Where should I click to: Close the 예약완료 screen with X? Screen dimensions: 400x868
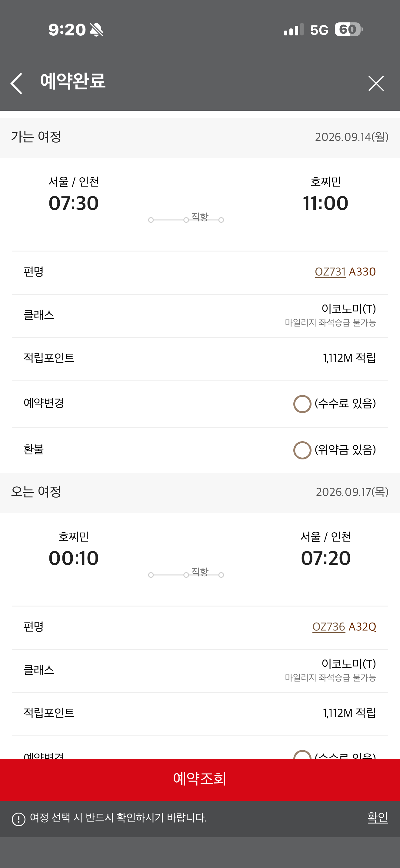pyautogui.click(x=376, y=83)
